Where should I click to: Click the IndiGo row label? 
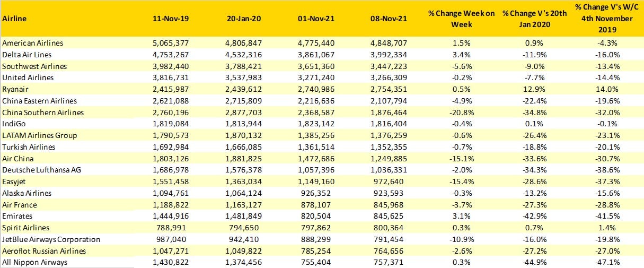pyautogui.click(x=13, y=124)
